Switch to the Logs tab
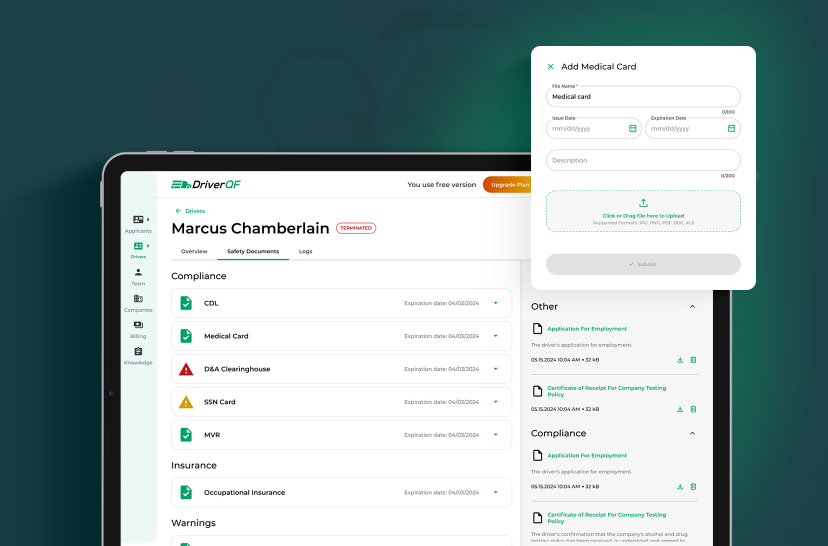Image resolution: width=828 pixels, height=546 pixels. (x=305, y=251)
